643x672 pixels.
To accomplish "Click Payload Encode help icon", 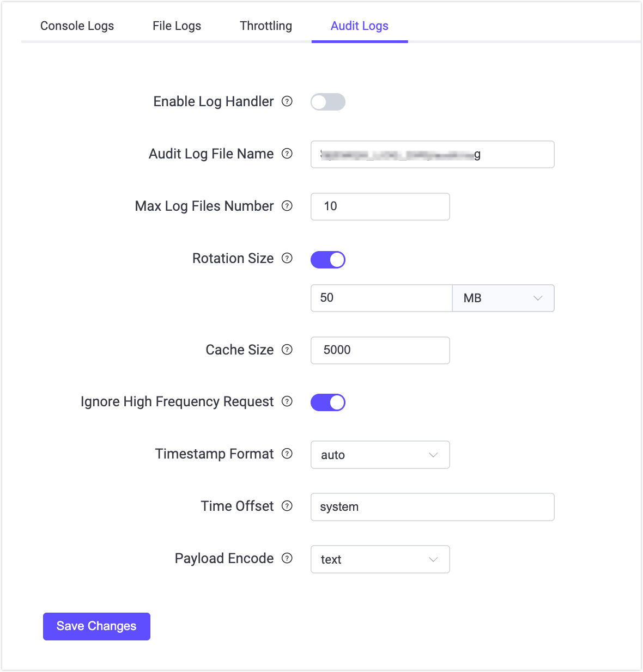I will (x=287, y=558).
